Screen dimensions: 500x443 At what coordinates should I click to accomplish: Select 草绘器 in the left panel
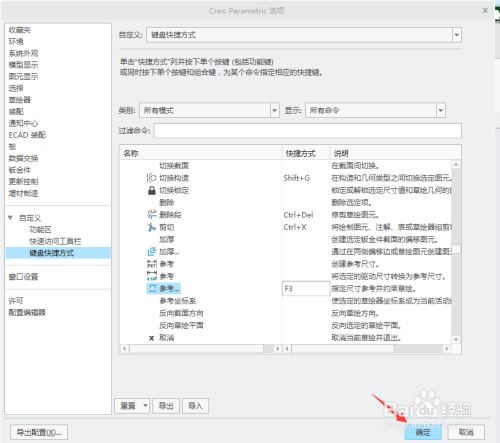tap(20, 100)
